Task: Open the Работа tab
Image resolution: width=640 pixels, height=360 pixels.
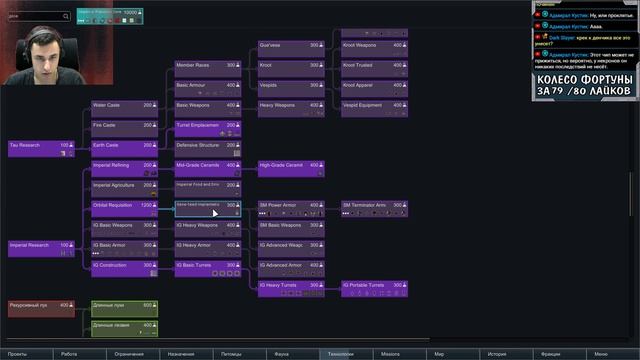Action: (x=80, y=354)
